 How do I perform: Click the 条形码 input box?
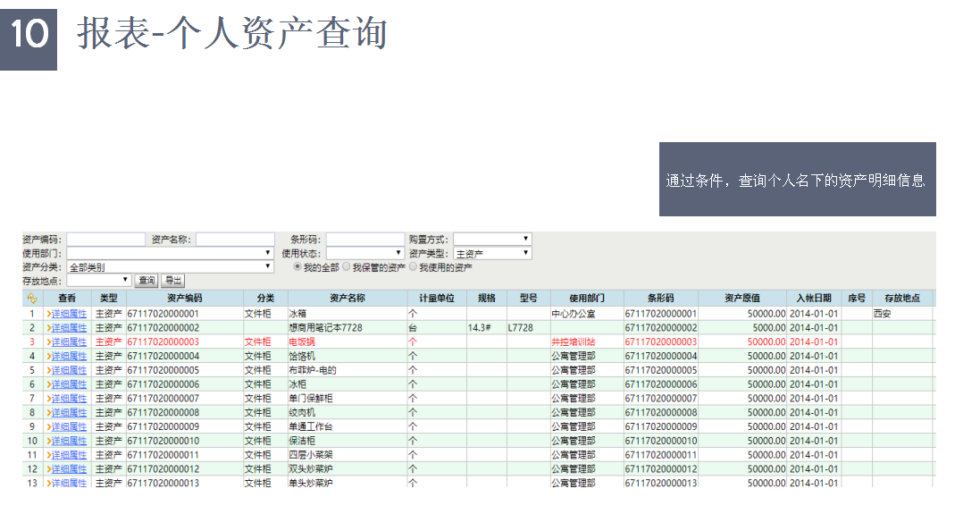tap(364, 240)
